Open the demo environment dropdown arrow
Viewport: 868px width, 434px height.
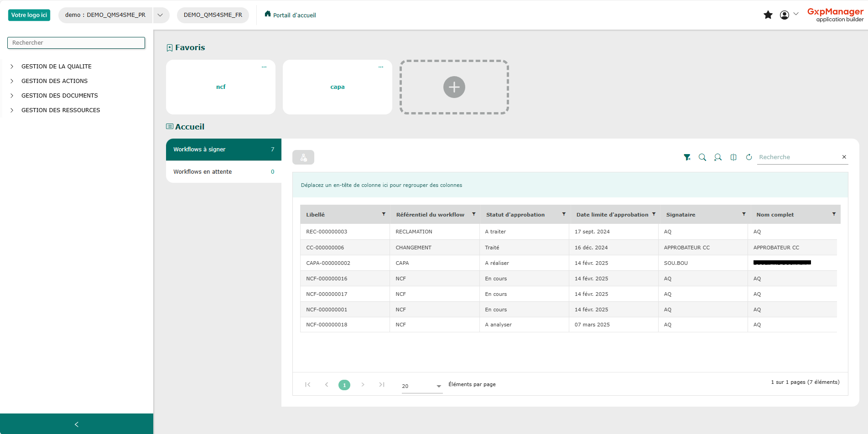click(160, 15)
